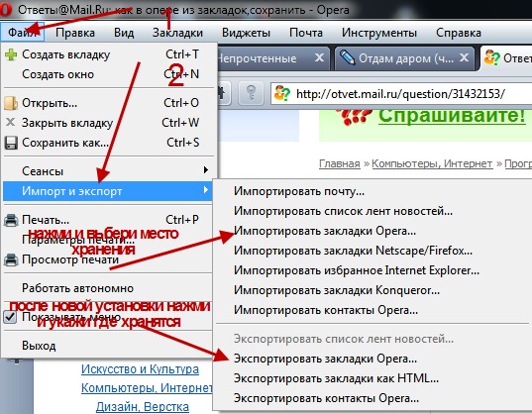Select Импортировать контакты Opera...
The width and height of the screenshot is (532, 414).
[x=372, y=310]
